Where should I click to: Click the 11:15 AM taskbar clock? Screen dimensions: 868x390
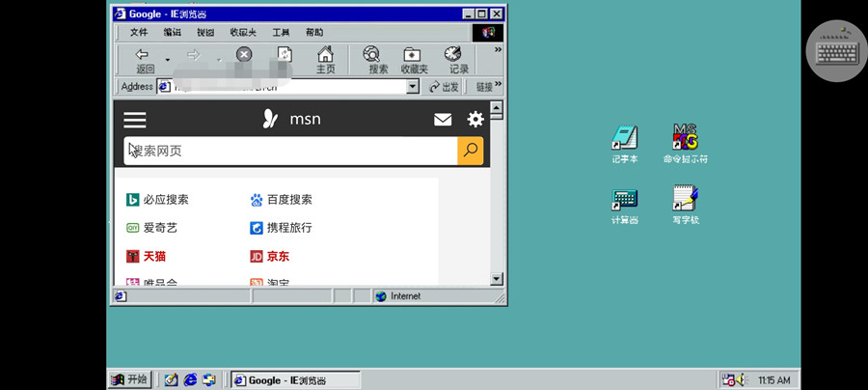(x=773, y=380)
